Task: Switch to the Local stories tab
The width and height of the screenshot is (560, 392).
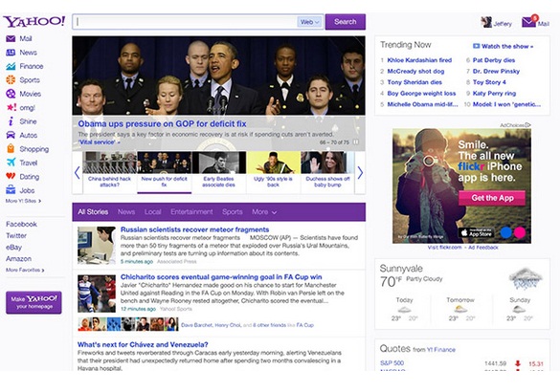Action: pos(153,212)
